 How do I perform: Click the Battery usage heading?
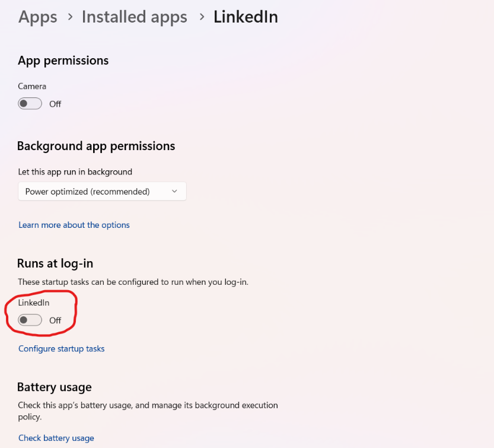point(55,387)
